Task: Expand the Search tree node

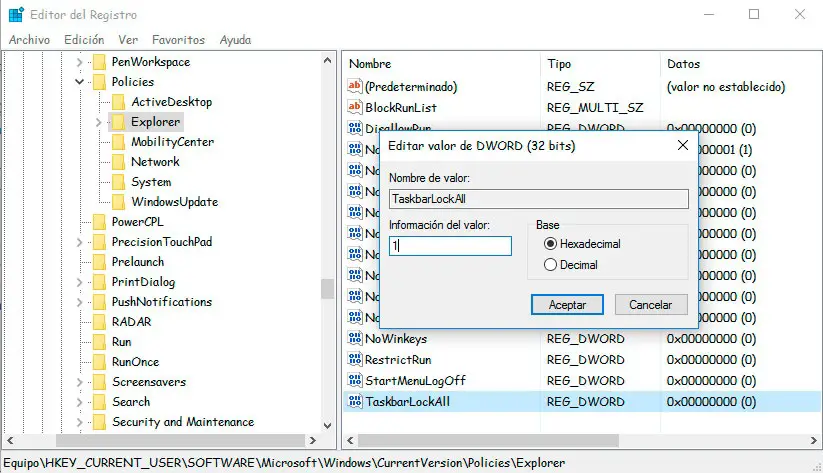Action: pyautogui.click(x=79, y=402)
